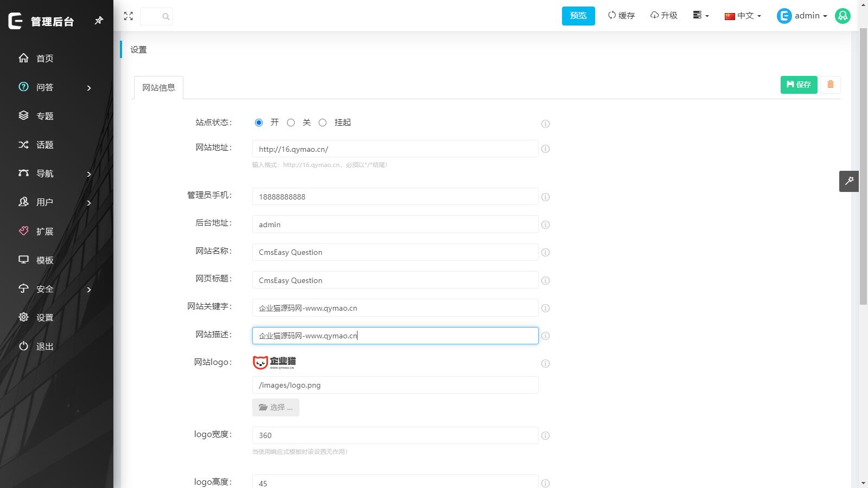
Task: Select the 开 site status option
Action: coord(259,123)
